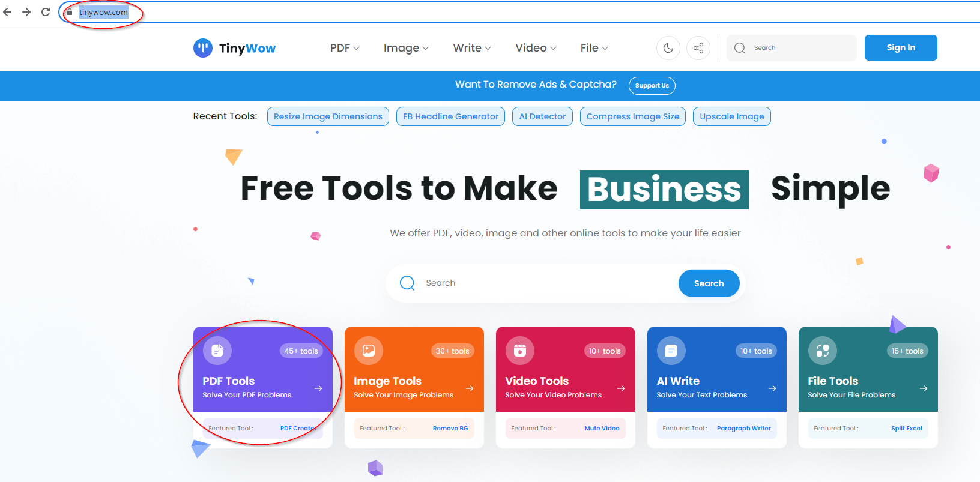The width and height of the screenshot is (980, 482).
Task: Open the Video dropdown menu
Action: [x=536, y=48]
